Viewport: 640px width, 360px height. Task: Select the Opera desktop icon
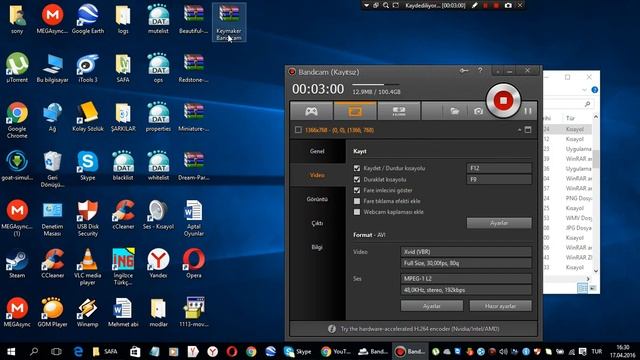193,264
